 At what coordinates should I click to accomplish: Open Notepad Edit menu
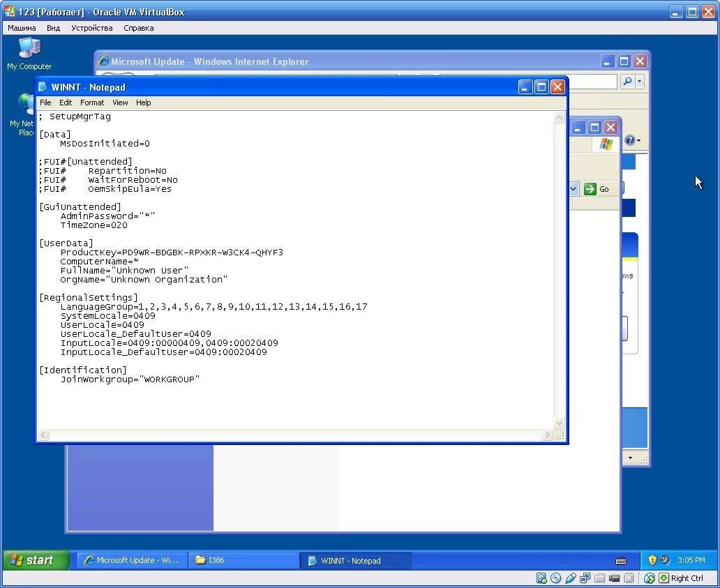coord(66,103)
